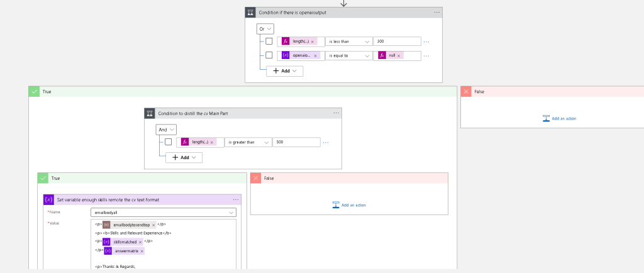Screen dimensions: 644x273
Task: Remove the emailbodytosendtop token
Action: (x=153, y=225)
